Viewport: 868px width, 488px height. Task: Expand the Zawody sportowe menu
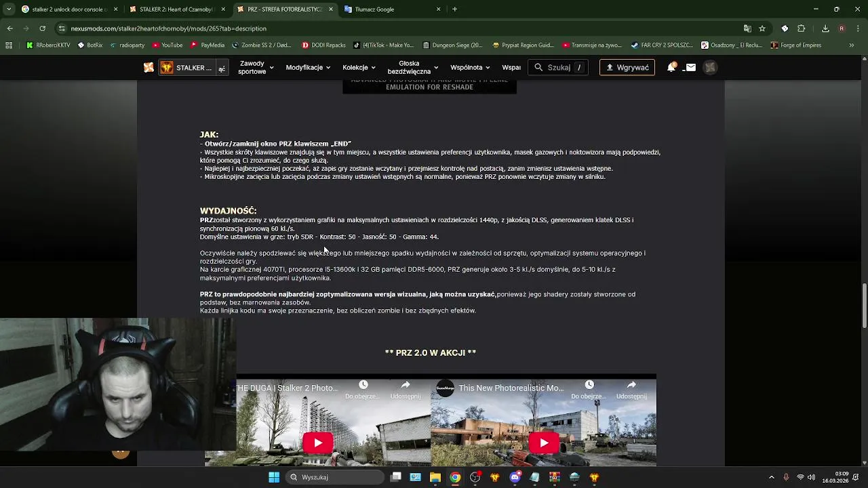point(256,67)
